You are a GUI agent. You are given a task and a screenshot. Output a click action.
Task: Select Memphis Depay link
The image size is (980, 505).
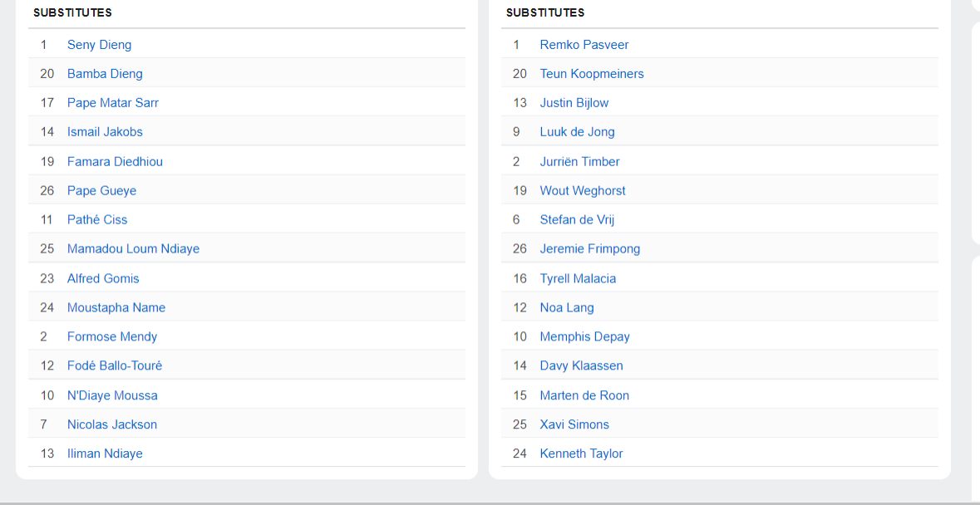click(585, 337)
